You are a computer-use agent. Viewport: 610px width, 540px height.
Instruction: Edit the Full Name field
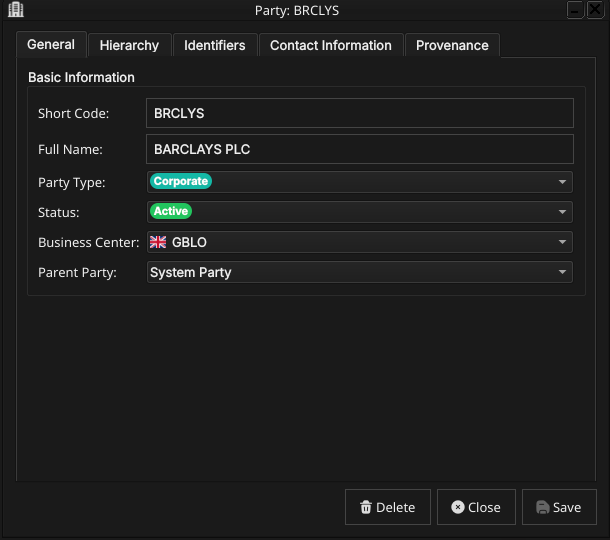pyautogui.click(x=359, y=149)
